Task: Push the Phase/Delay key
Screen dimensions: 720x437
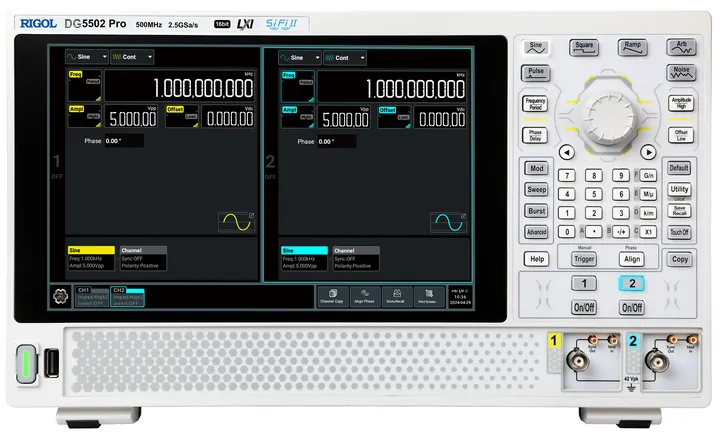Action: 535,135
